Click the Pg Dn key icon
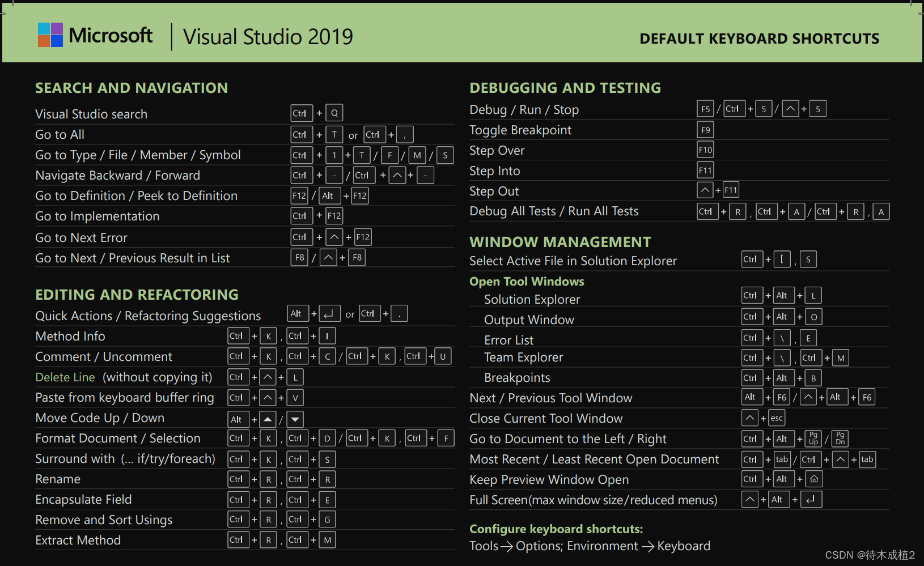 tap(840, 439)
